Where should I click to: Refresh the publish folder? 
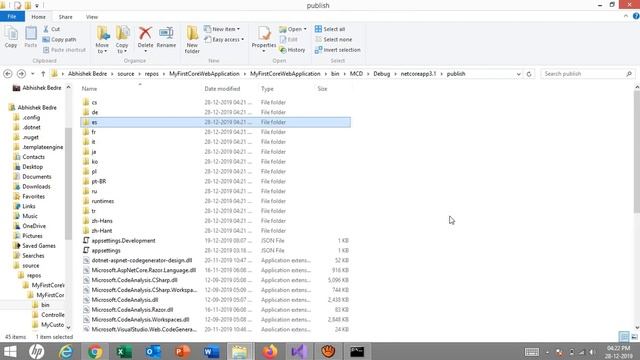coord(529,74)
